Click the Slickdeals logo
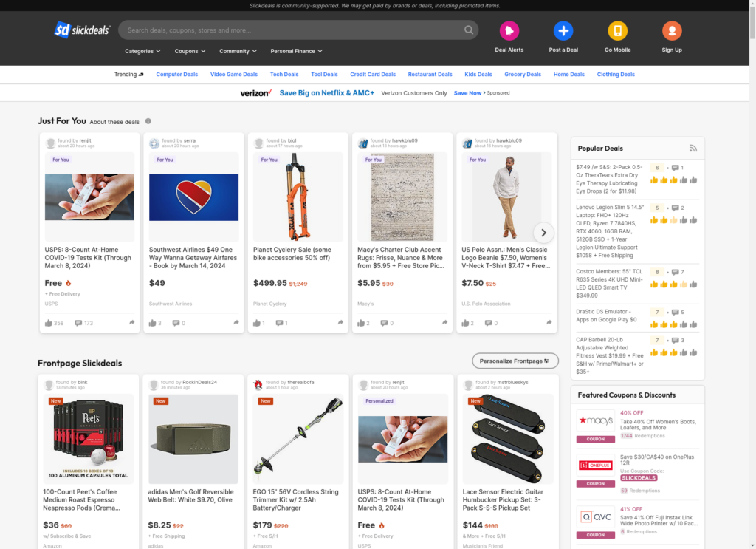756x549 pixels. tap(83, 30)
